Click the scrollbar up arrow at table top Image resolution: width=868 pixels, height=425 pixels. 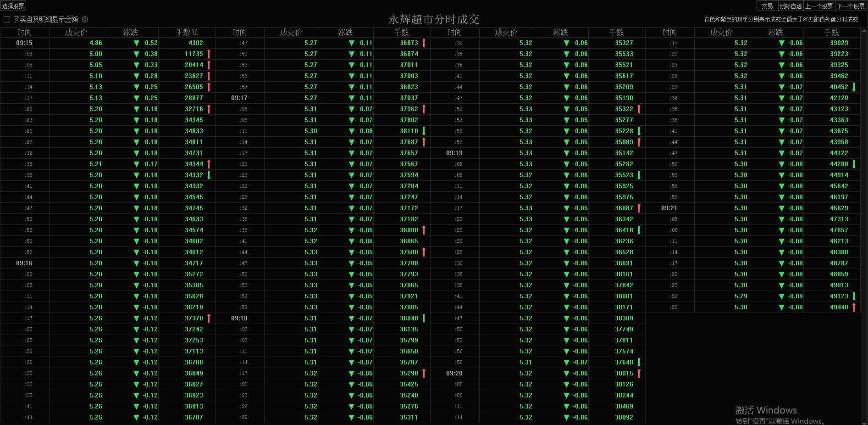point(864,30)
